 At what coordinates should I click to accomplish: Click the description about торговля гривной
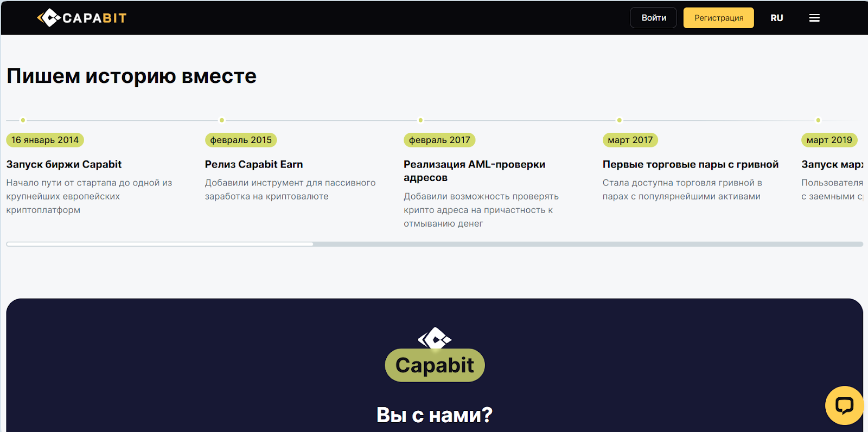click(x=682, y=190)
